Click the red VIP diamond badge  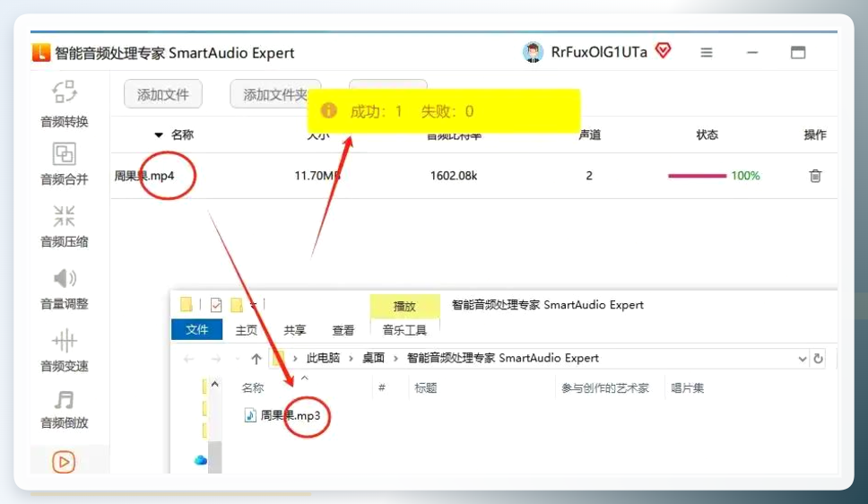[x=664, y=51]
